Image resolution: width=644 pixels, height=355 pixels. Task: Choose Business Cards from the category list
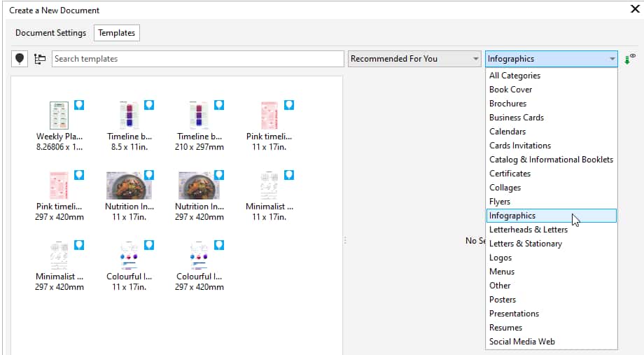[x=516, y=118]
